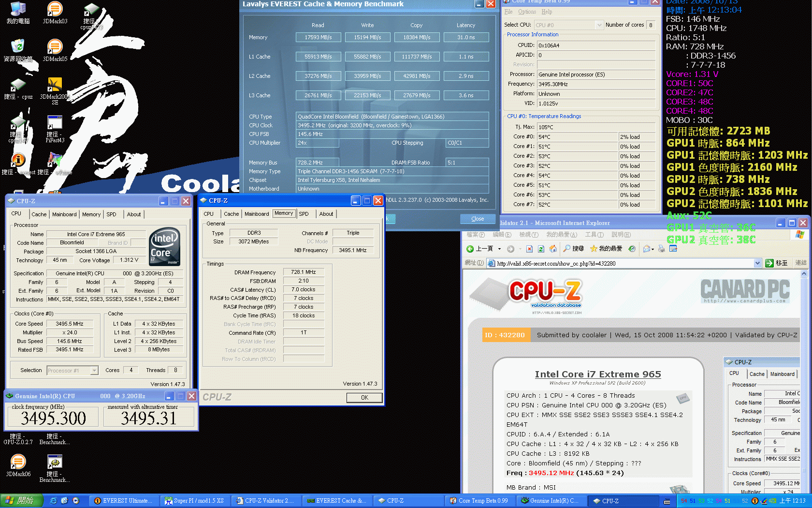The image size is (812, 508).
Task: Open the 3DMark06 desktop shortcut
Action: [18, 465]
